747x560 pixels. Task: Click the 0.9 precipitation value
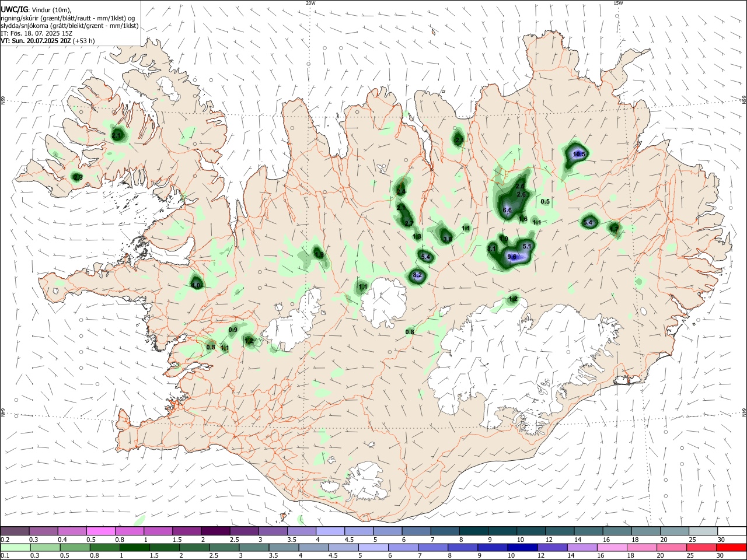(x=233, y=330)
